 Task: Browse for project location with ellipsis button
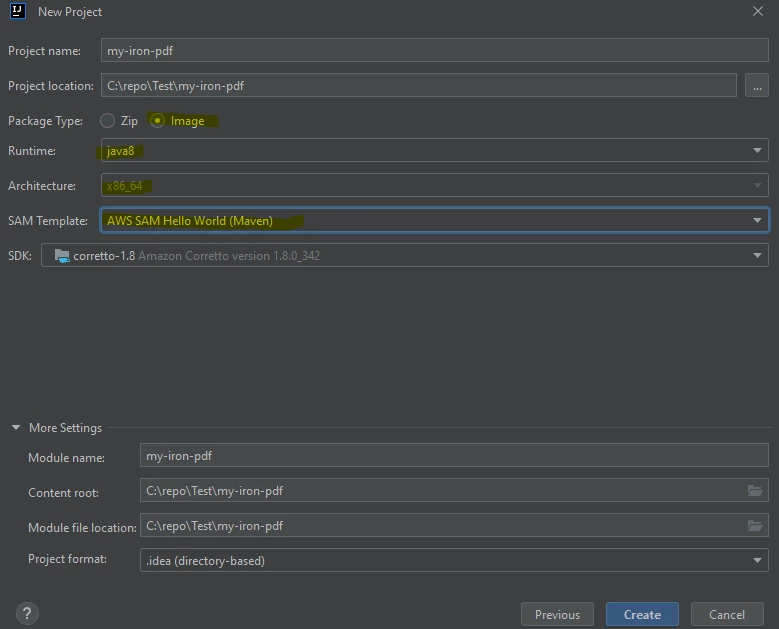pos(757,85)
